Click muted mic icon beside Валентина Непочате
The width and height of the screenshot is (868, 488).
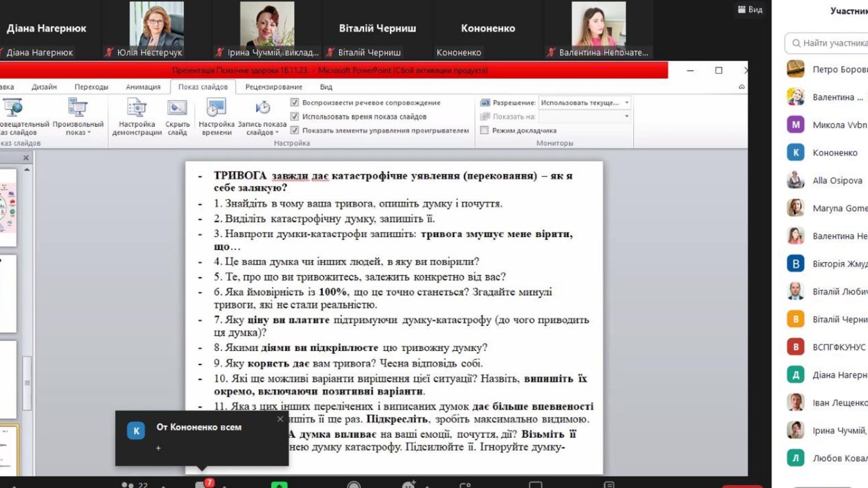coord(551,52)
